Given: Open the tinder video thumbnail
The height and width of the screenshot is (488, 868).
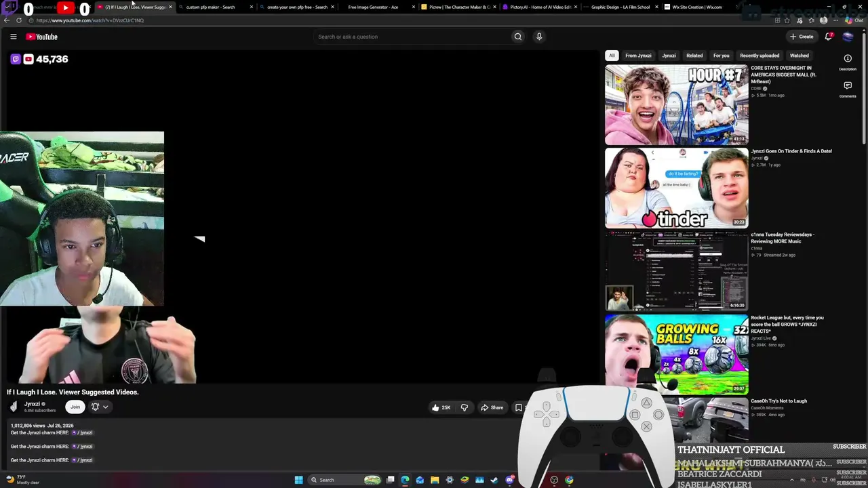Looking at the screenshot, I should (677, 188).
